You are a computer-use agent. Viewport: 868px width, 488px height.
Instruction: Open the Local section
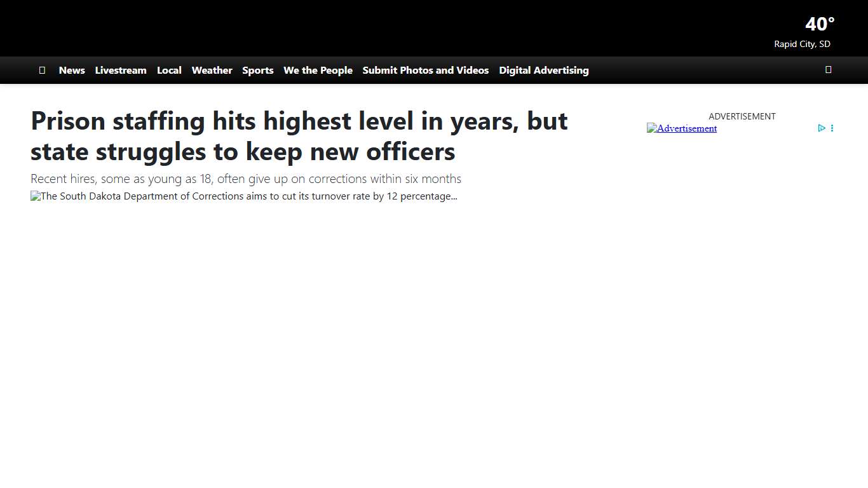click(169, 70)
